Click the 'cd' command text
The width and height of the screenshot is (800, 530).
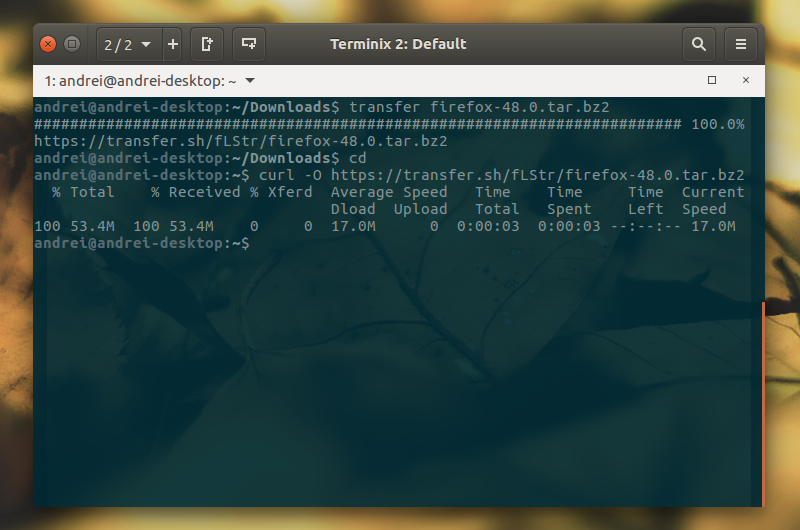point(358,158)
